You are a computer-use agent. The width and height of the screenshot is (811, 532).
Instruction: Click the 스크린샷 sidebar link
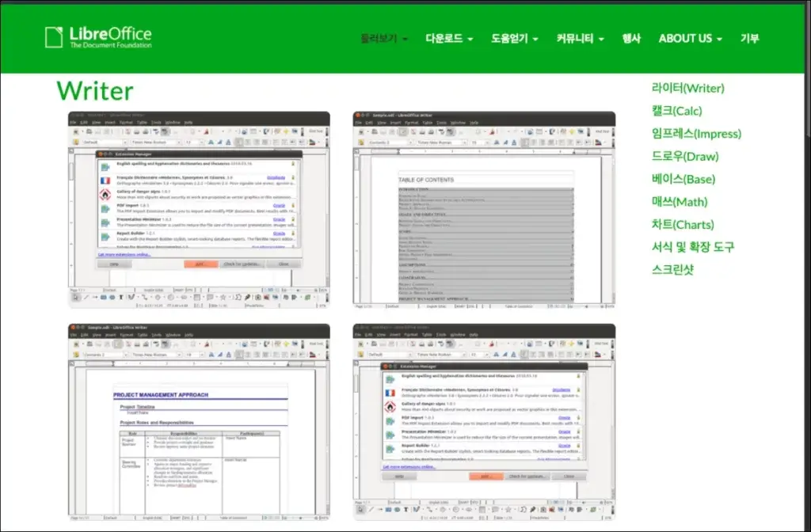(672, 269)
